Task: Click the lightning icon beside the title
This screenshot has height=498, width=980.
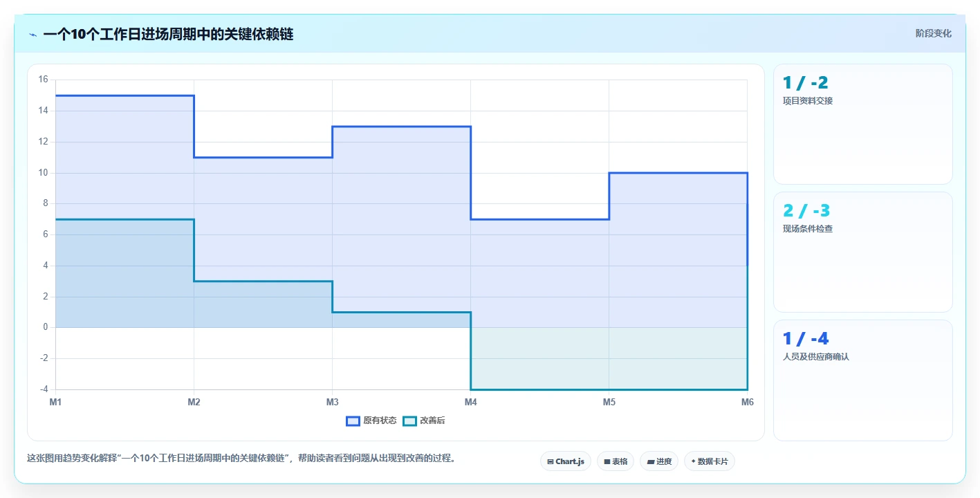Action: click(x=33, y=35)
